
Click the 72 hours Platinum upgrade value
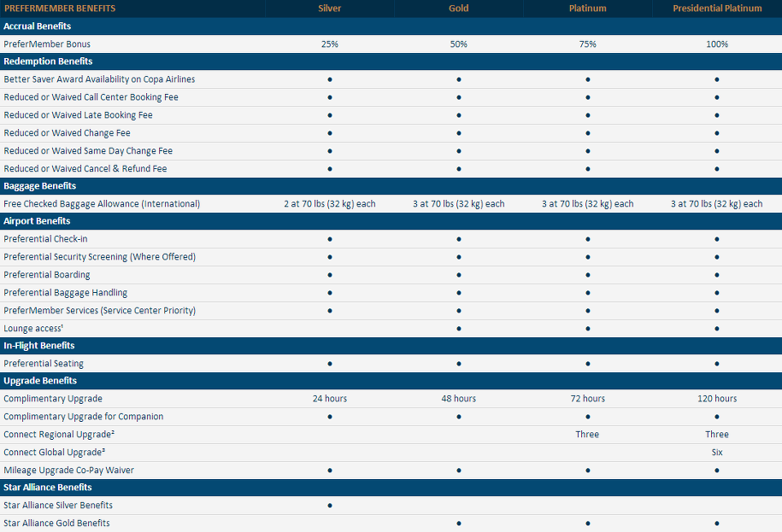point(587,399)
